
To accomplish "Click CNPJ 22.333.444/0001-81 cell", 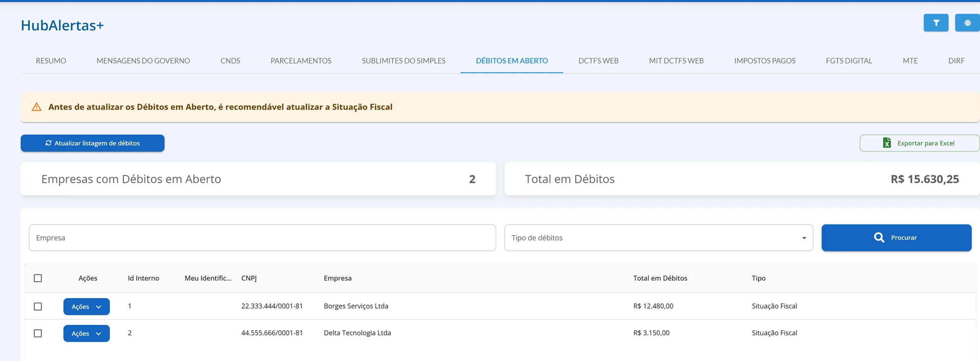I will [272, 306].
